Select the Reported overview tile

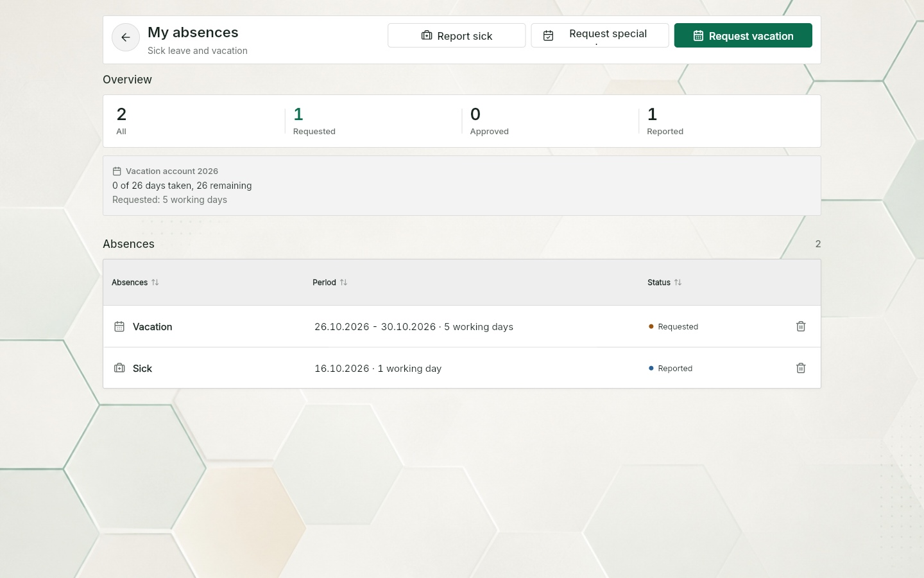pyautogui.click(x=728, y=121)
